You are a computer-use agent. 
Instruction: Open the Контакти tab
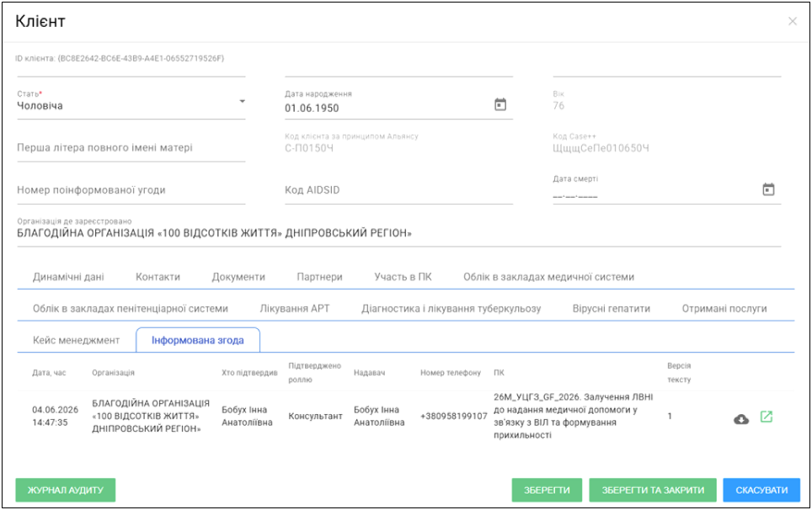158,277
